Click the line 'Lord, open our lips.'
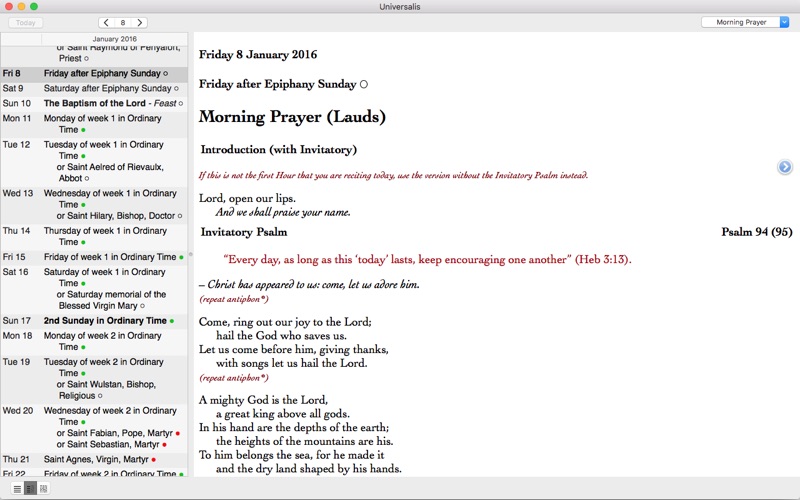800x500 pixels. coord(247,198)
